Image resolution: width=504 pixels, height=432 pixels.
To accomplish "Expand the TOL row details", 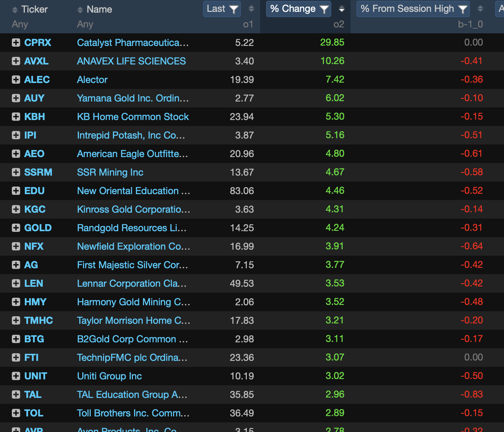I will click(16, 413).
